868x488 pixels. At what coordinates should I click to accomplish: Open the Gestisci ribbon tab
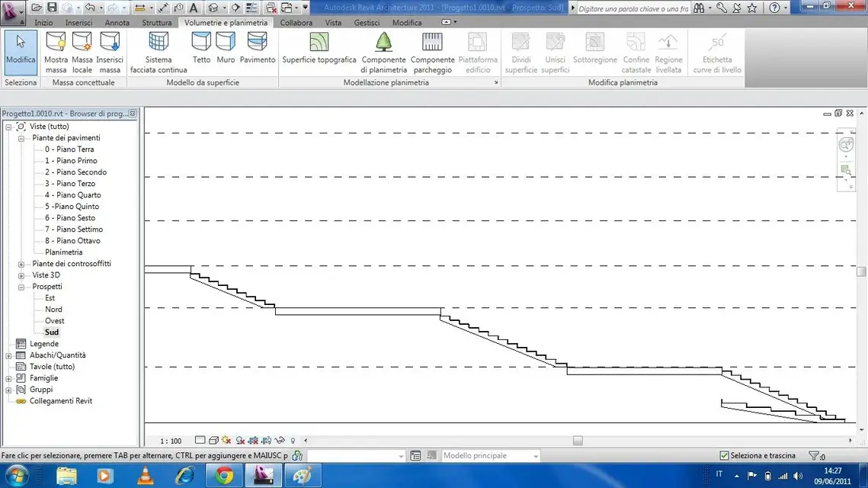click(x=367, y=23)
